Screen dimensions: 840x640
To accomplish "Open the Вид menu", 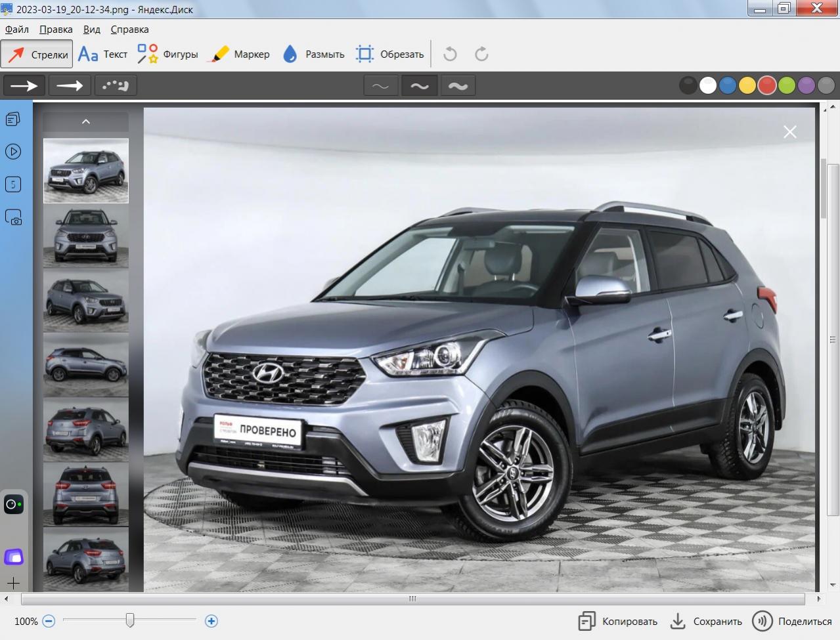I will click(92, 29).
